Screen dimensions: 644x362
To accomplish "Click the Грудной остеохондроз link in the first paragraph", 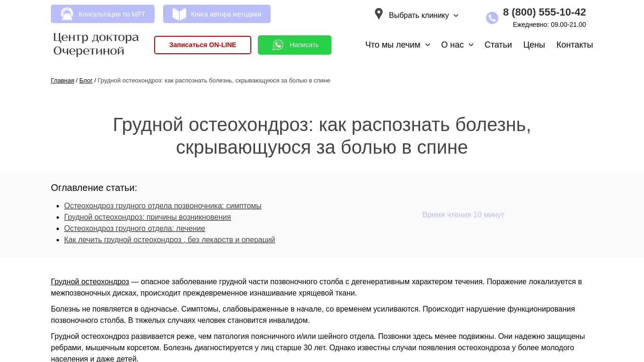I will coord(90,282).
